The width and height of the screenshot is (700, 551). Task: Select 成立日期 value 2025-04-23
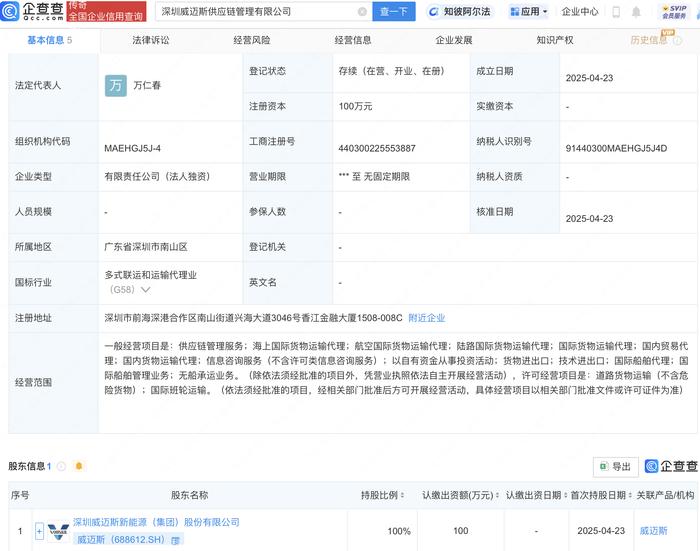click(x=589, y=78)
